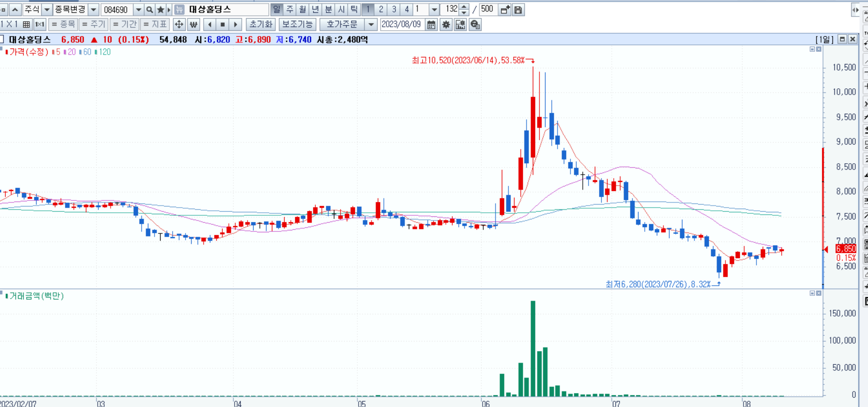This screenshot has width=868, height=407.
Task: Click the 500 total bars field
Action: pyautogui.click(x=488, y=9)
